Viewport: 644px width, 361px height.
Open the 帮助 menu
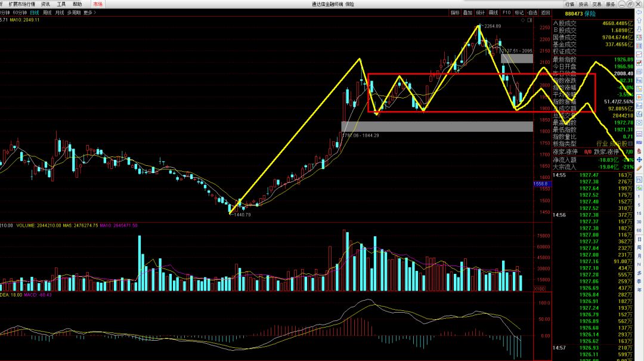[x=77, y=4]
